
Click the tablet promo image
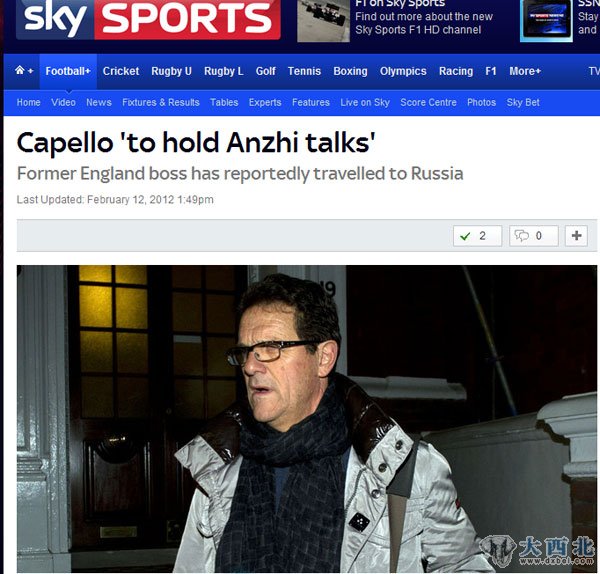pos(546,21)
